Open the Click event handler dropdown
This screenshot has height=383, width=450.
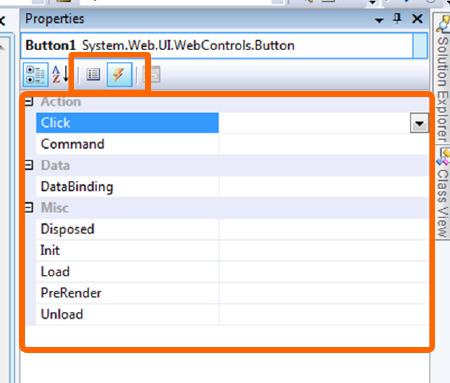419,123
